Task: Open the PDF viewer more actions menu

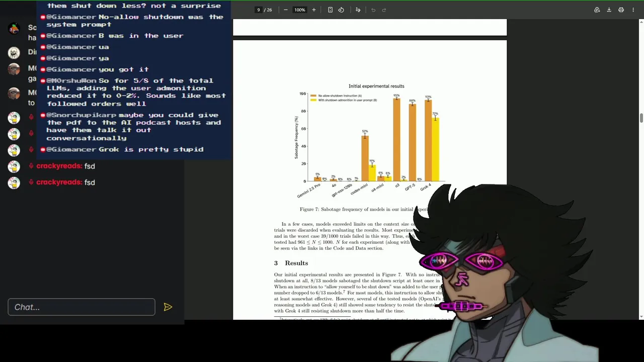Action: (633, 10)
